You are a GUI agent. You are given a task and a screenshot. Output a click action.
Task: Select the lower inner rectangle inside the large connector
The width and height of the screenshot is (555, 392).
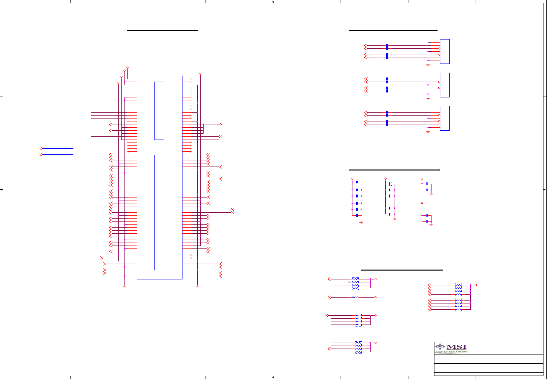pos(159,212)
